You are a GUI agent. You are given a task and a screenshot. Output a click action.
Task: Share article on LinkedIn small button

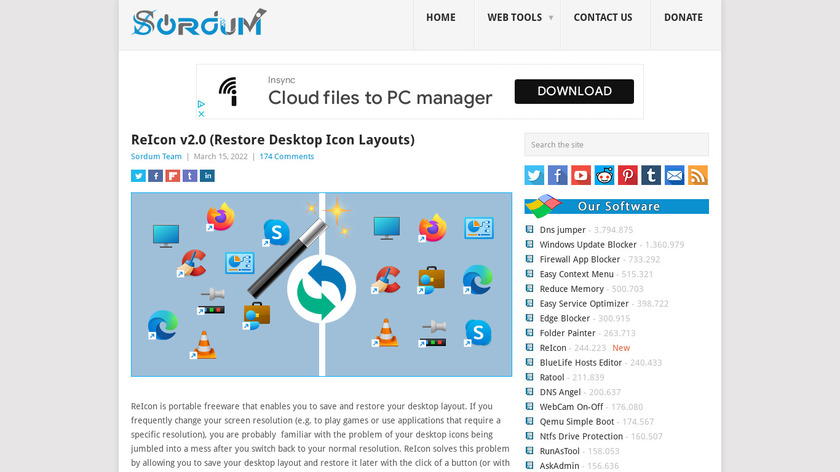207,176
